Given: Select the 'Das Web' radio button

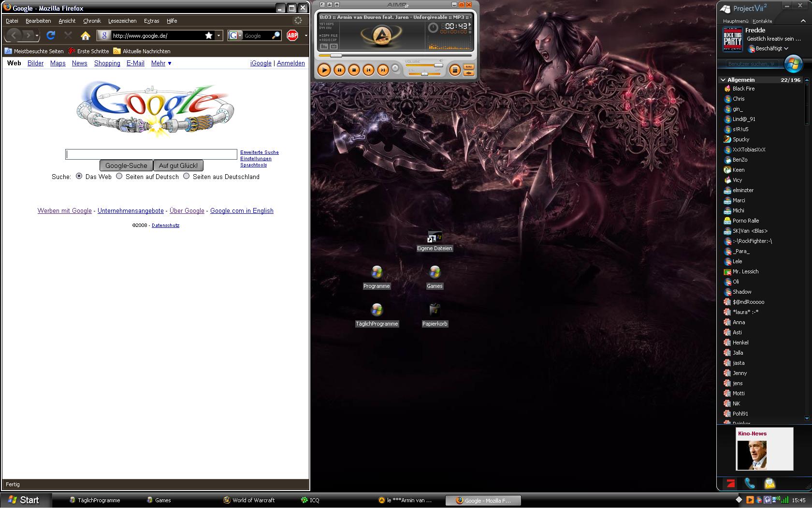Looking at the screenshot, I should pos(79,177).
